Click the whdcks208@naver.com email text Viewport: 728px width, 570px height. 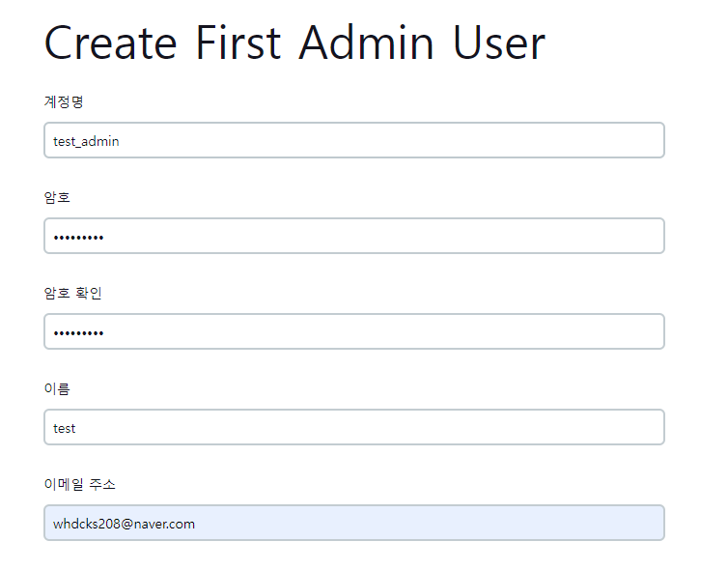click(x=124, y=524)
